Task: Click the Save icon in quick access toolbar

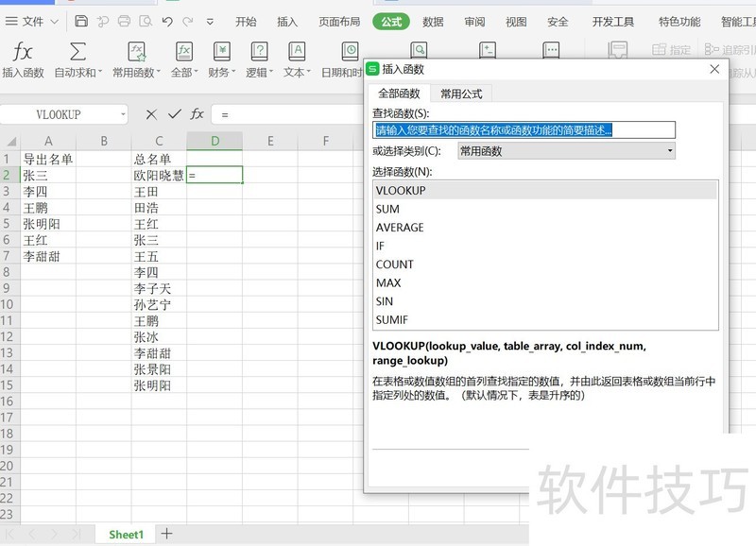Action: [82, 20]
